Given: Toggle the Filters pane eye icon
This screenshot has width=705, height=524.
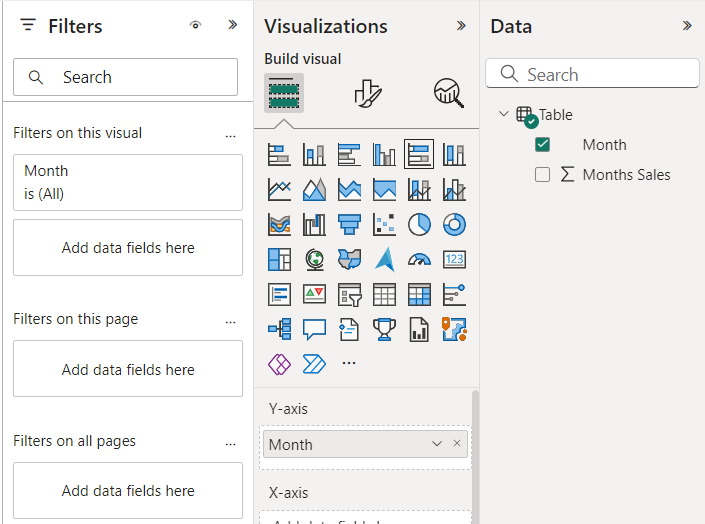Looking at the screenshot, I should coord(195,26).
